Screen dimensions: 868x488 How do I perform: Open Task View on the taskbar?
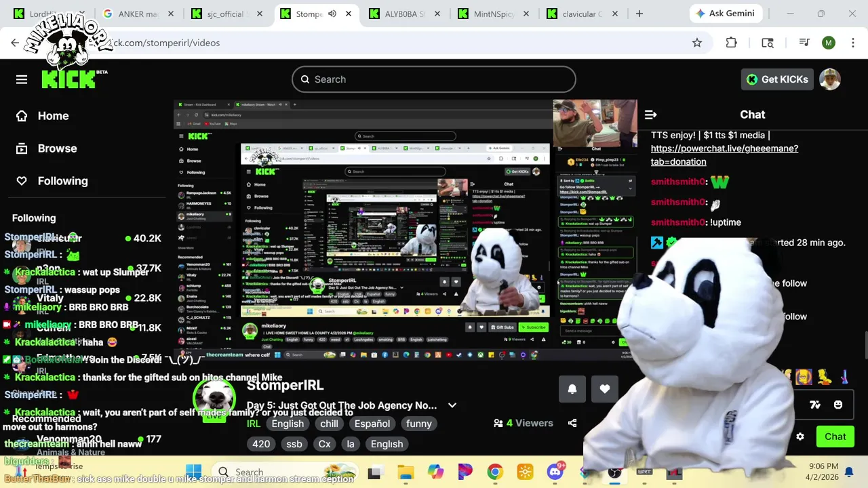pos(374,472)
